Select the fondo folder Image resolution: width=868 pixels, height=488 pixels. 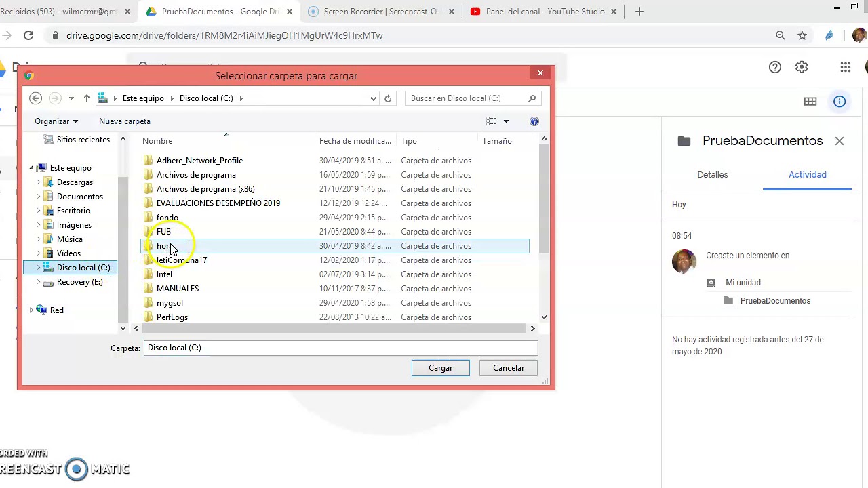pyautogui.click(x=167, y=218)
